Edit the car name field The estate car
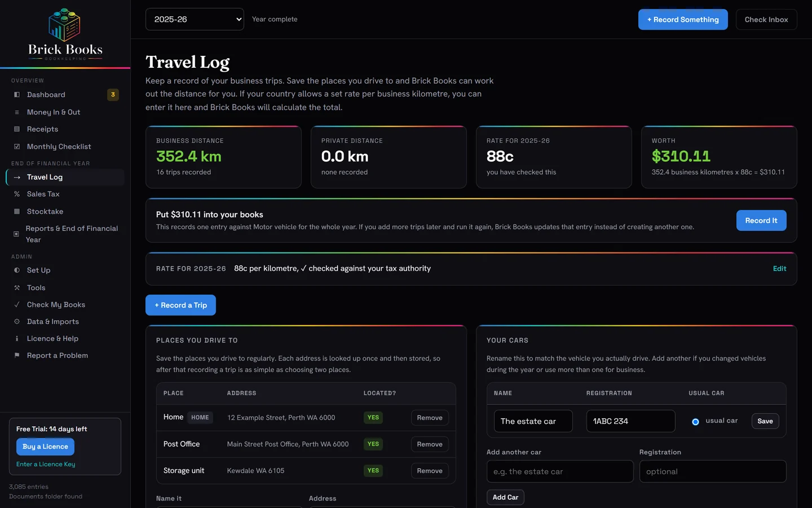This screenshot has width=812, height=508. point(533,421)
